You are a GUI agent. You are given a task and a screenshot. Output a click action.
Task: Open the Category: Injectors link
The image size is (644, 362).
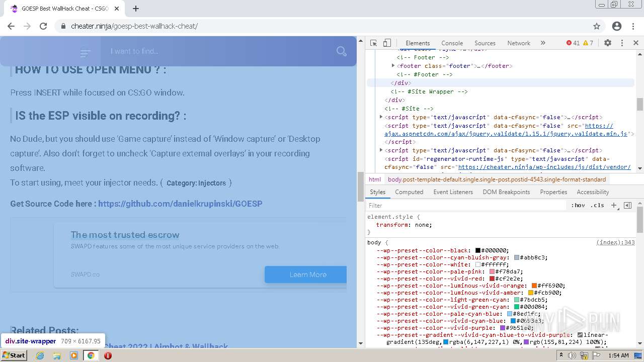tap(196, 183)
